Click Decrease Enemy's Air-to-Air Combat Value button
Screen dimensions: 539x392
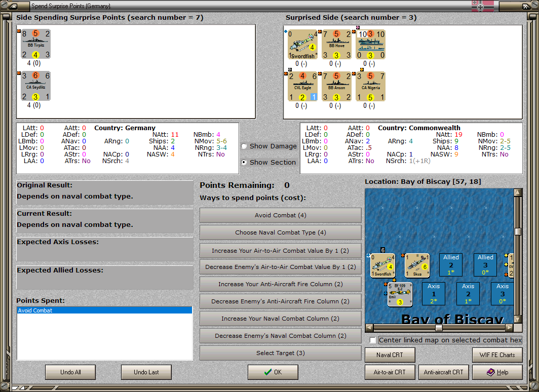point(281,267)
